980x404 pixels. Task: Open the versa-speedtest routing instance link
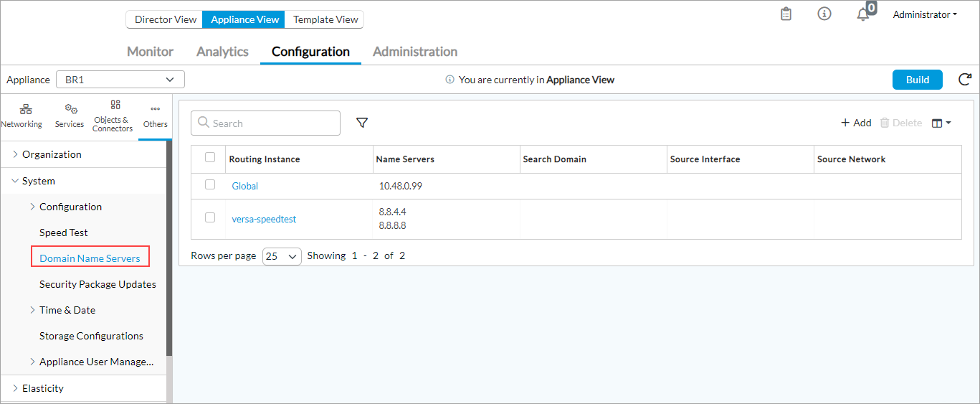click(x=264, y=219)
